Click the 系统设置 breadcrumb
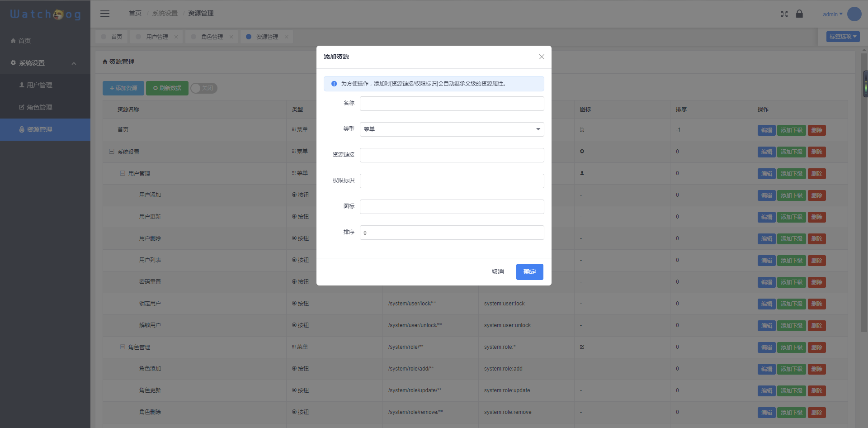This screenshot has width=868, height=428. (165, 14)
